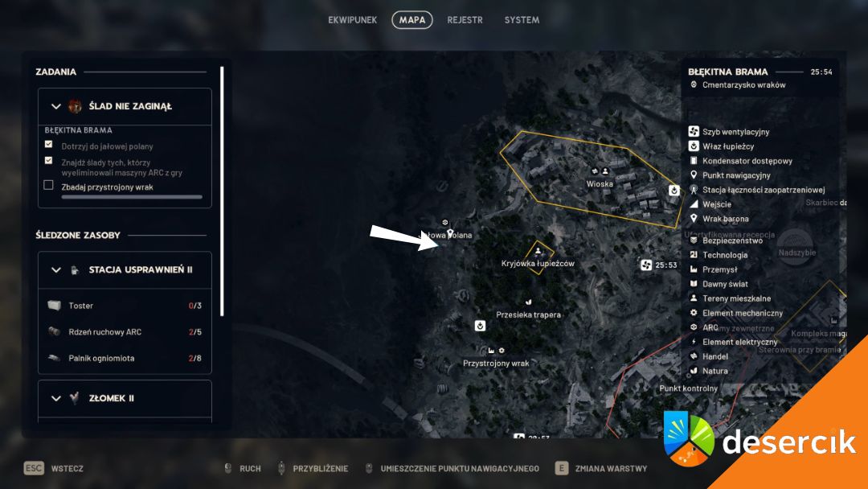The height and width of the screenshot is (489, 868).
Task: Click the Właz łupieżcy icon in Wioska
Action: (674, 191)
